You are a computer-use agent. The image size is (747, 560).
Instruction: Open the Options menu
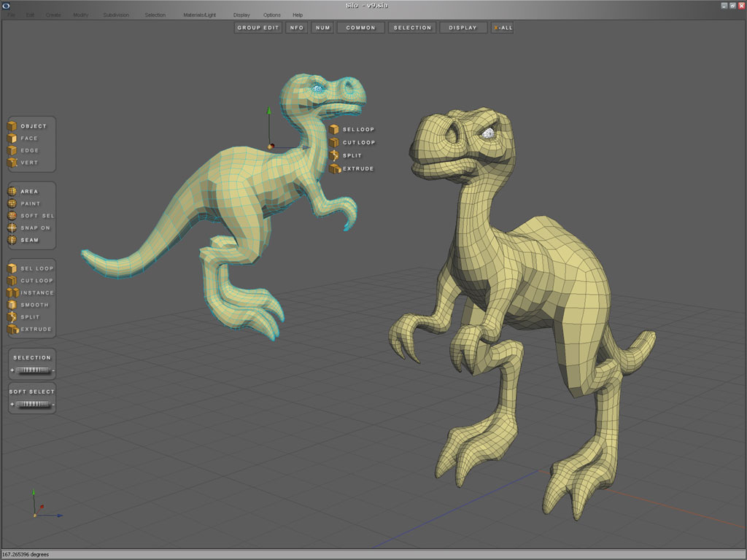pyautogui.click(x=272, y=15)
